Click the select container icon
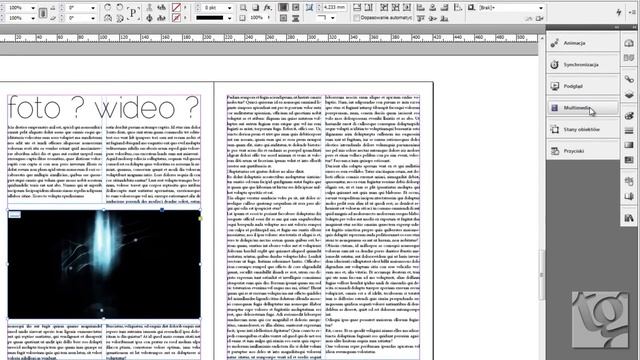This screenshot has width=640, height=360. 149,7
